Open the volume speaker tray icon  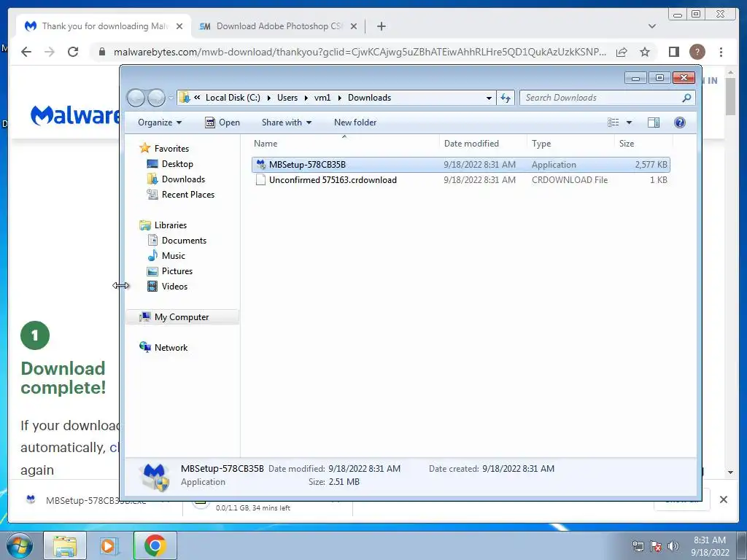pyautogui.click(x=673, y=546)
